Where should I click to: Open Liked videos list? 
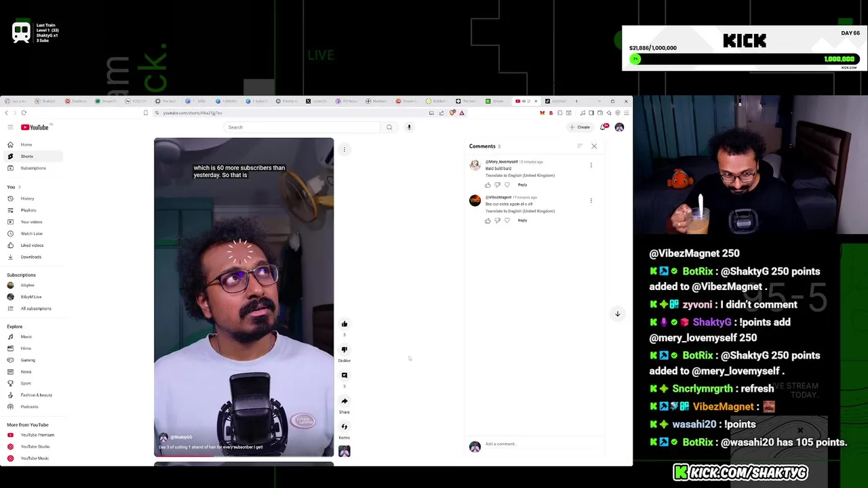tap(32, 245)
